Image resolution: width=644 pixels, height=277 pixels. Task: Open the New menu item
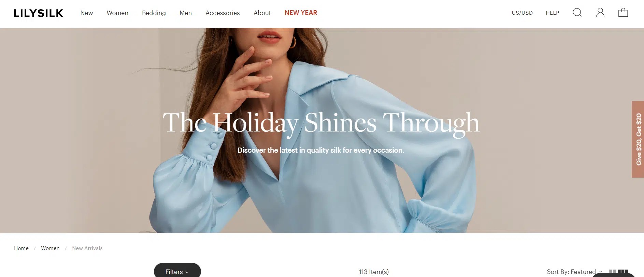tap(87, 13)
